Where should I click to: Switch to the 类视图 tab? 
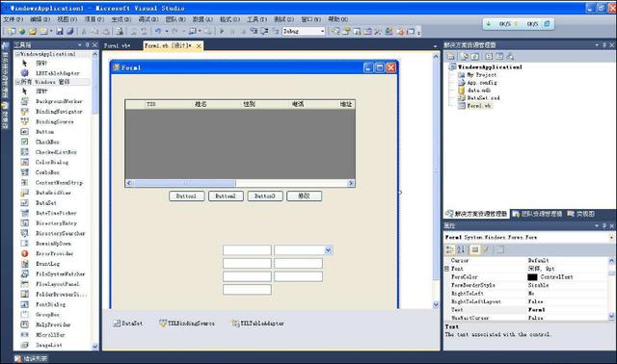[581, 214]
